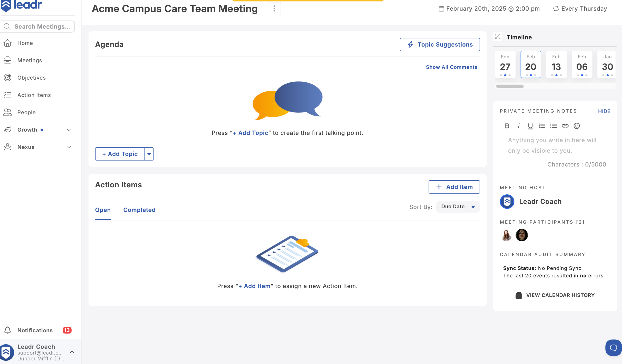Insert a link in private notes
Screen dimensions: 622x364
pos(565,126)
